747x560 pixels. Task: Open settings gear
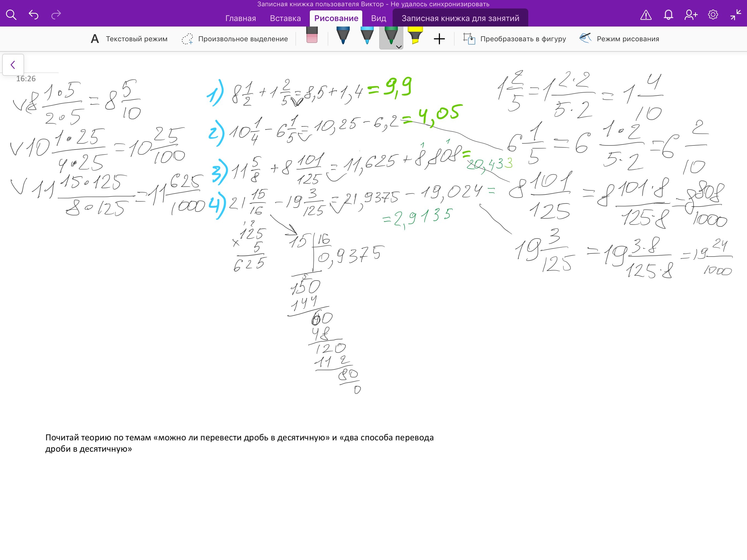point(713,15)
